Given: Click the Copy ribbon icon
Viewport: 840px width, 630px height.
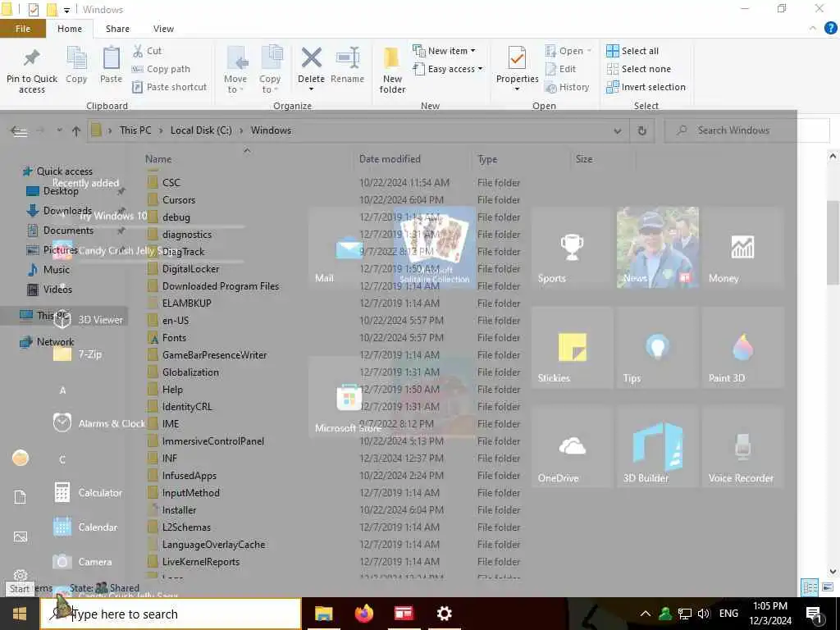Looking at the screenshot, I should (76, 65).
